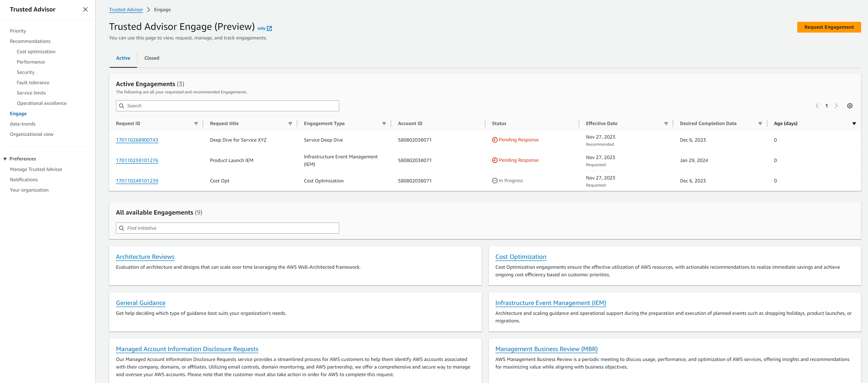Screen dimensions: 868x383
Task: Click the Architecture Reviews engagement link
Action: click(145, 256)
